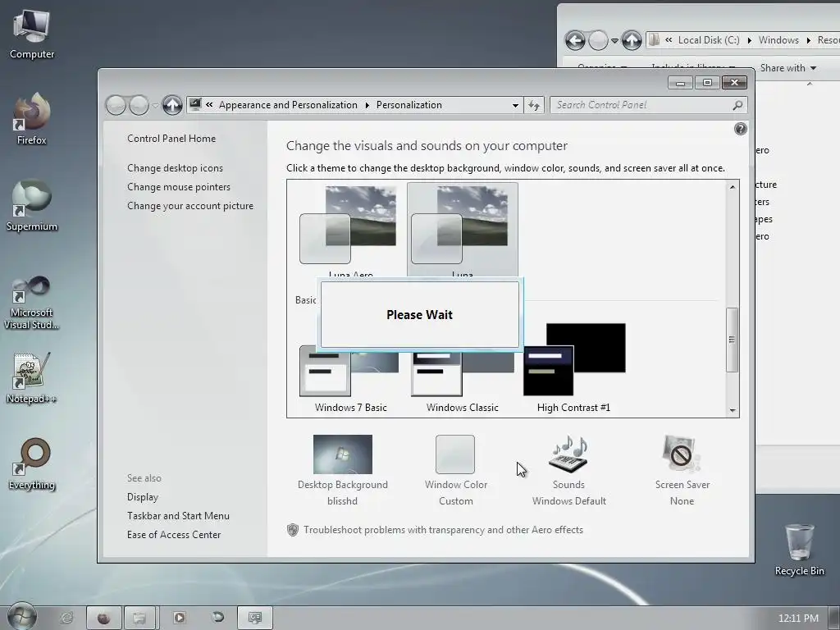Apply the High Contrast #1 theme
The width and height of the screenshot is (840, 630).
(573, 368)
